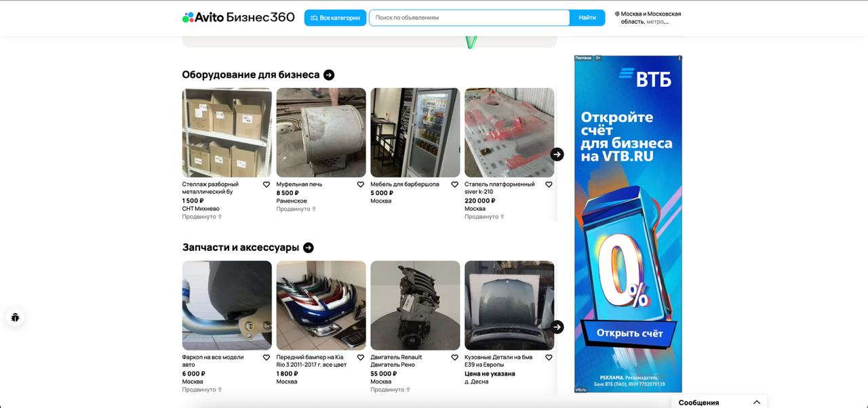Toggle the heart on Муфельная печь listing
This screenshot has height=408, width=868.
[361, 184]
